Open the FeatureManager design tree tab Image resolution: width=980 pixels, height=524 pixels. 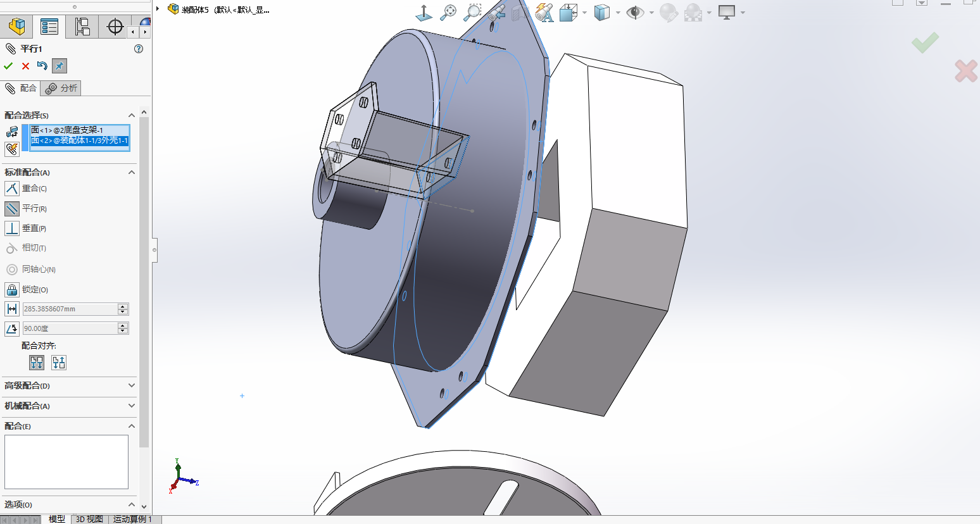[16, 27]
